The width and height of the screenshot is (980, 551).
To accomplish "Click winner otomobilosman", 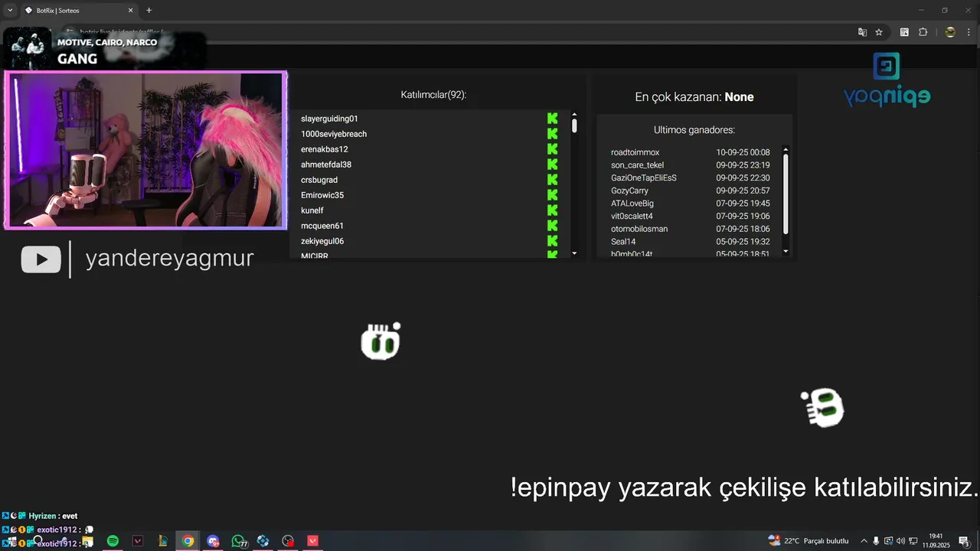I will [x=639, y=229].
